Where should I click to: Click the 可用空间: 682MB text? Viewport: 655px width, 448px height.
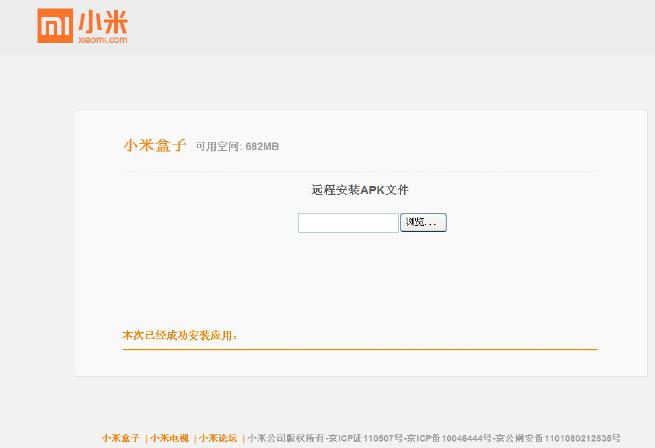[237, 146]
